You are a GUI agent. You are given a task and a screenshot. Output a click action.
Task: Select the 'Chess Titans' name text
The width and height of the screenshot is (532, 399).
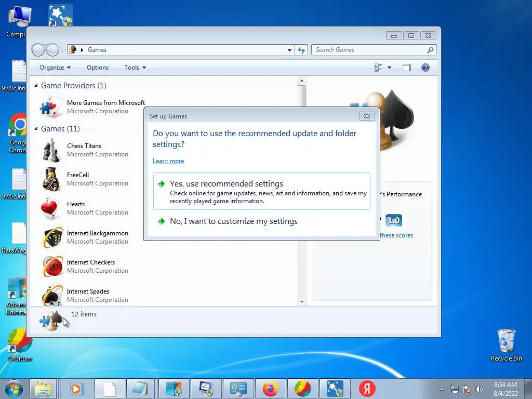tap(84, 146)
